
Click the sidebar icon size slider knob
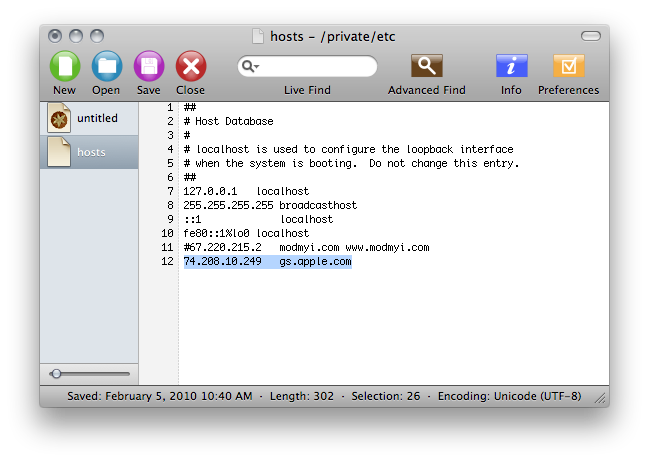[56, 374]
